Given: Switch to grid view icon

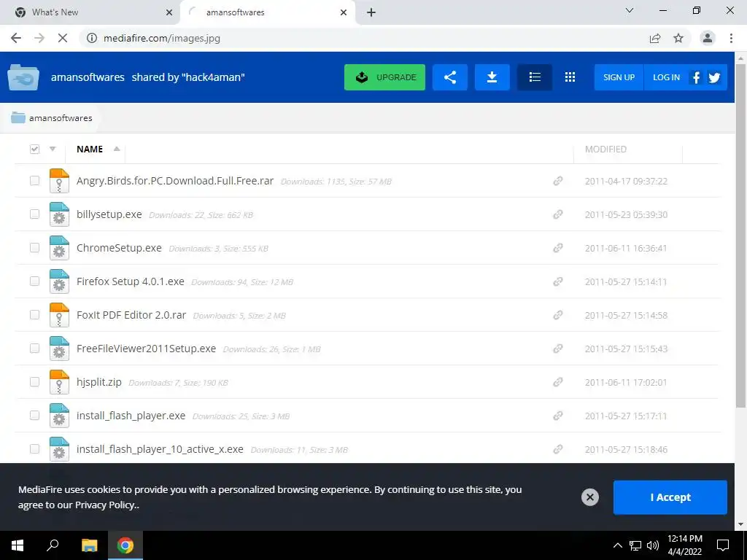Looking at the screenshot, I should pyautogui.click(x=570, y=77).
